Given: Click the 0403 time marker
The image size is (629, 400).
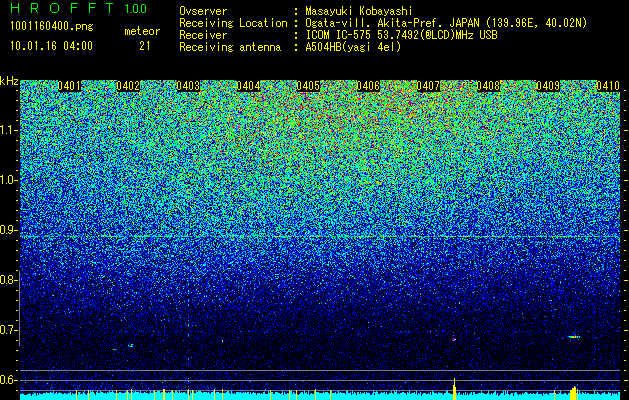Looking at the screenshot, I should click(x=188, y=86).
